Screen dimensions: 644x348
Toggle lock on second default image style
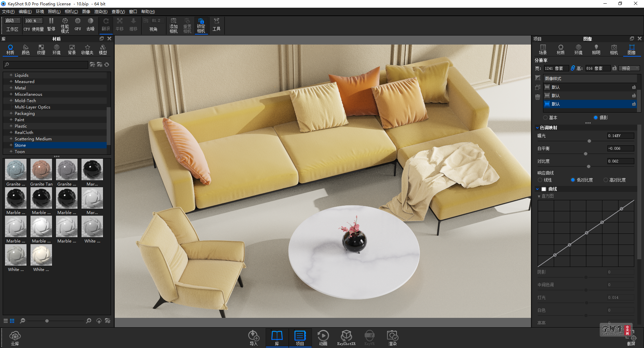(x=634, y=95)
